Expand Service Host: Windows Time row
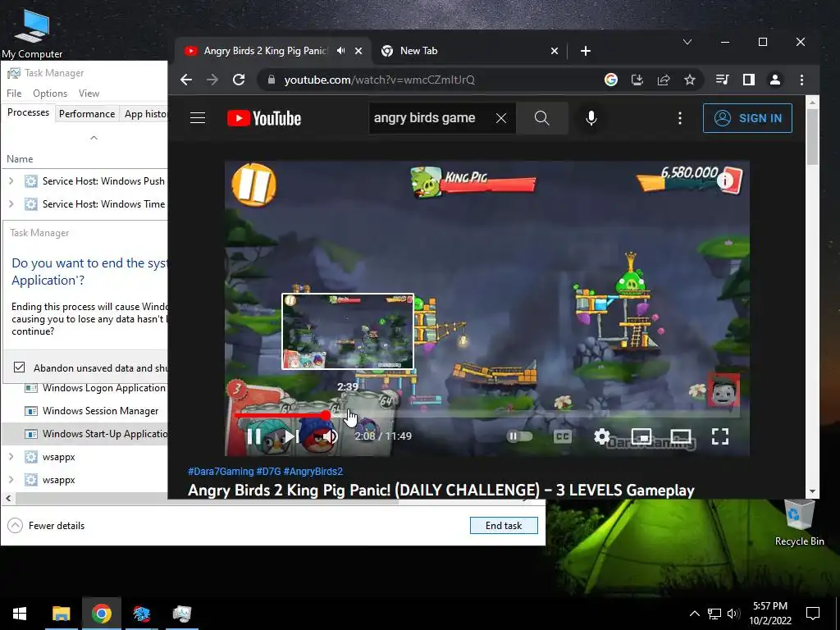Viewport: 840px width, 630px height. pyautogui.click(x=11, y=204)
